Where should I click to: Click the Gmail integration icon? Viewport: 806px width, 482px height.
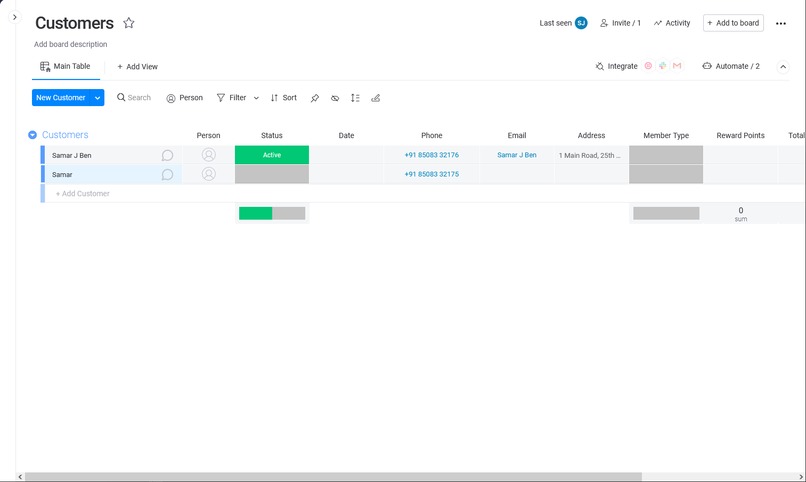[677, 66]
